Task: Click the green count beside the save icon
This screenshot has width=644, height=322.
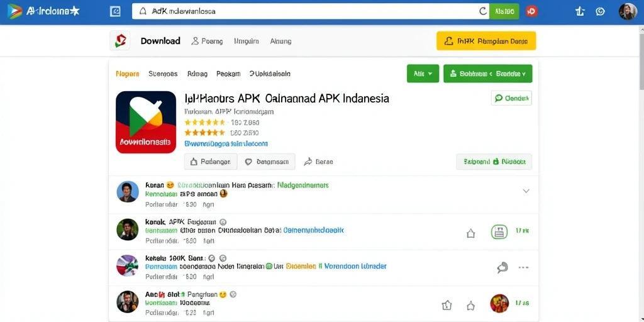Action: pos(522,231)
